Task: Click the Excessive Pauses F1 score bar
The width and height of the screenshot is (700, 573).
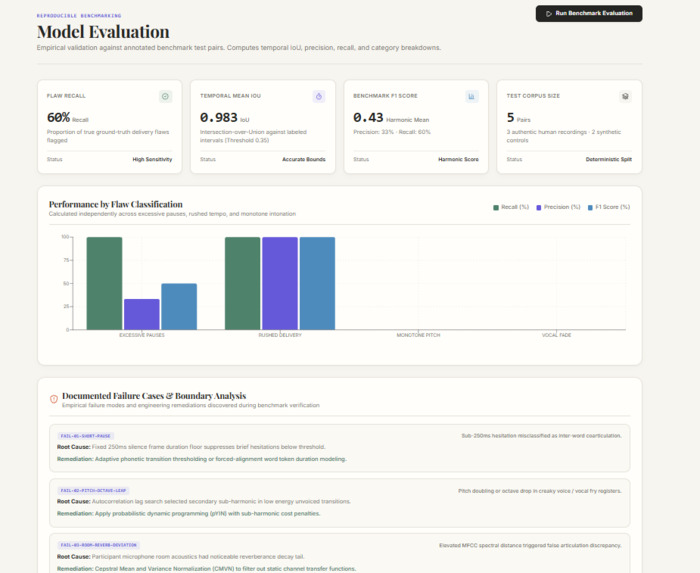Action: coord(179,307)
